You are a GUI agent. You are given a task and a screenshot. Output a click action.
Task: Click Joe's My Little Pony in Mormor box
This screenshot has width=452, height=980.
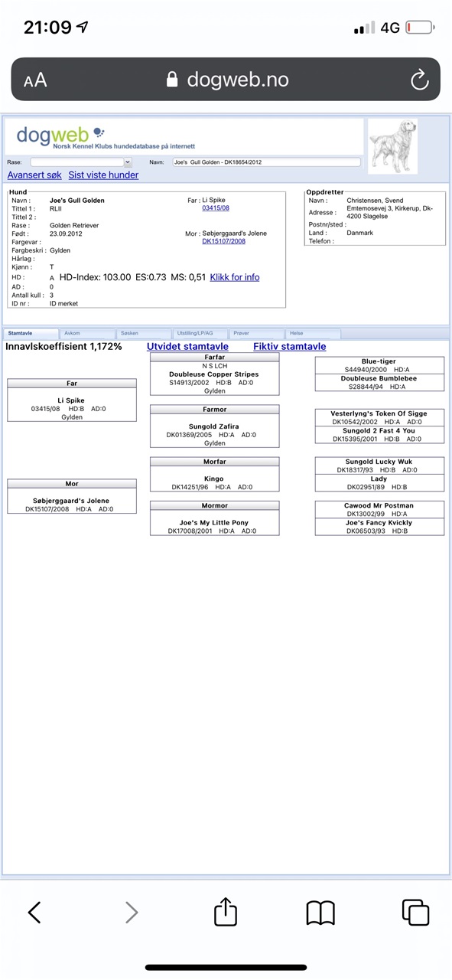(x=214, y=523)
